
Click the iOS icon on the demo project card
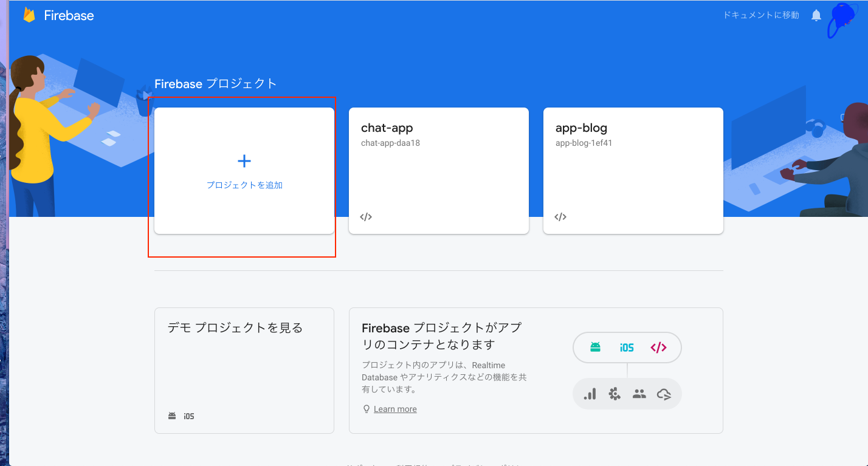188,416
